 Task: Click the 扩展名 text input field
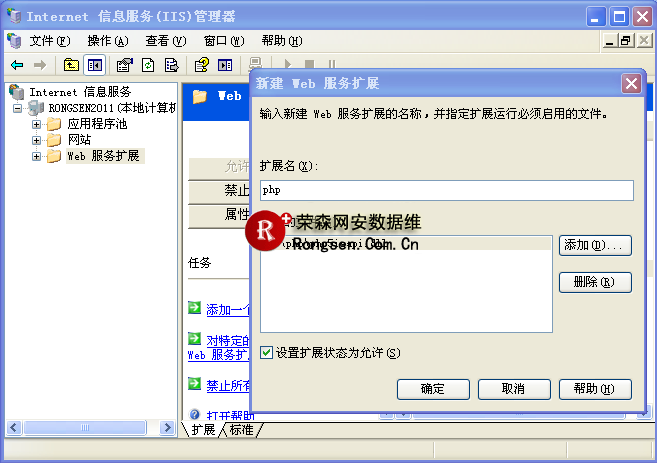(x=446, y=190)
